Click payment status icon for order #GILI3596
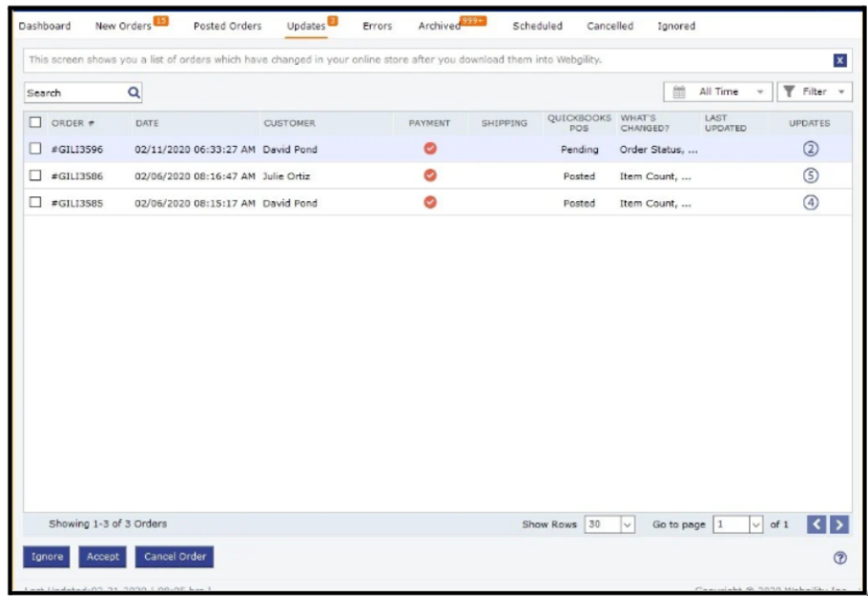 pos(429,149)
